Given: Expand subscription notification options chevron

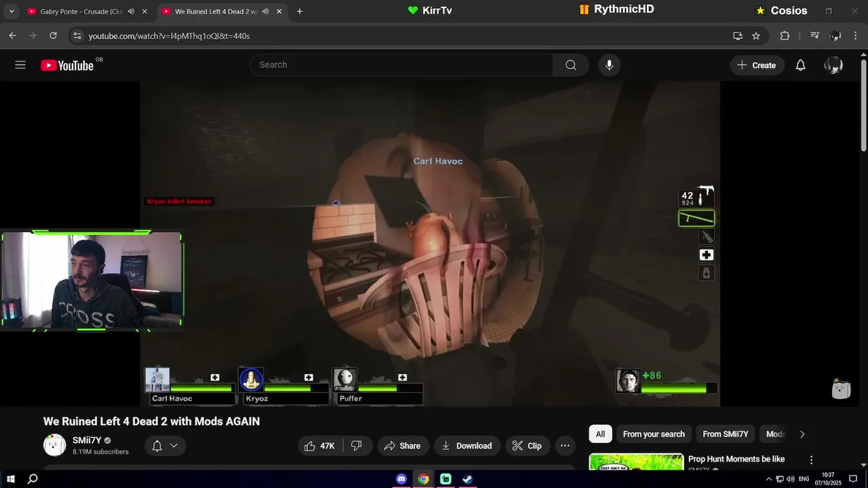Looking at the screenshot, I should coord(174,446).
